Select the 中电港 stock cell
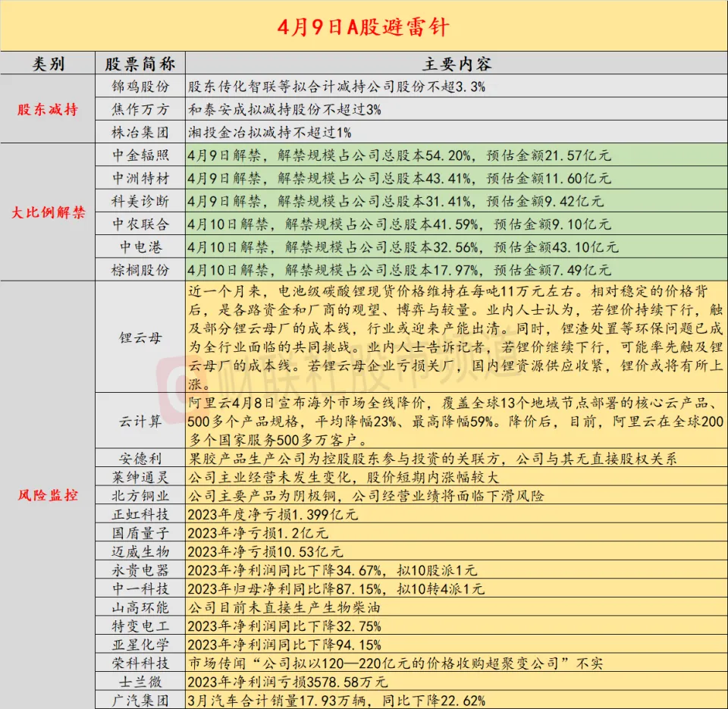This screenshot has height=709, width=728. 140,247
